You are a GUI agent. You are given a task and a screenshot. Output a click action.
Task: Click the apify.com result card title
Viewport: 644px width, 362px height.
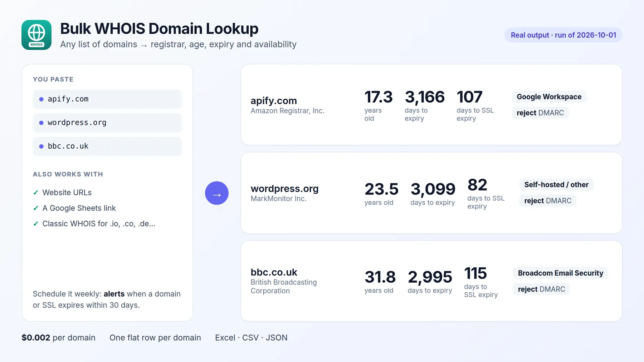point(274,101)
